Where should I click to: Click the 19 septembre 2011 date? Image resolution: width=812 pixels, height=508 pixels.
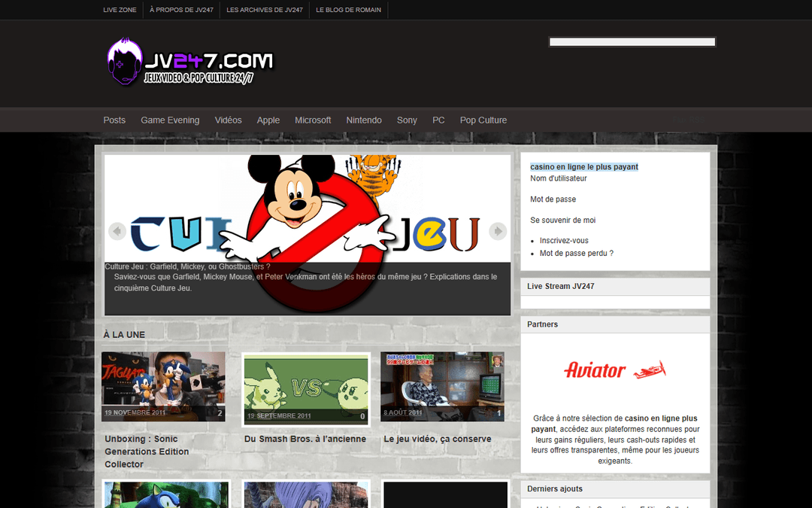point(279,415)
